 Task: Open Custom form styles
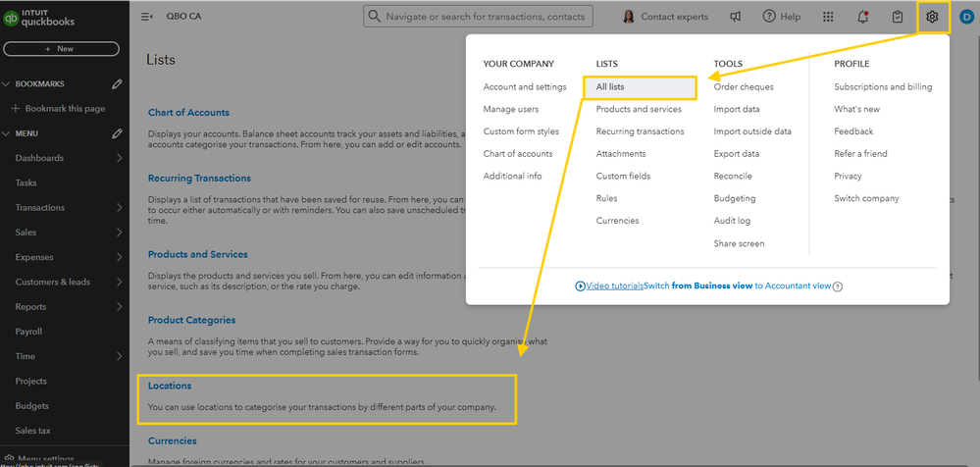[521, 131]
